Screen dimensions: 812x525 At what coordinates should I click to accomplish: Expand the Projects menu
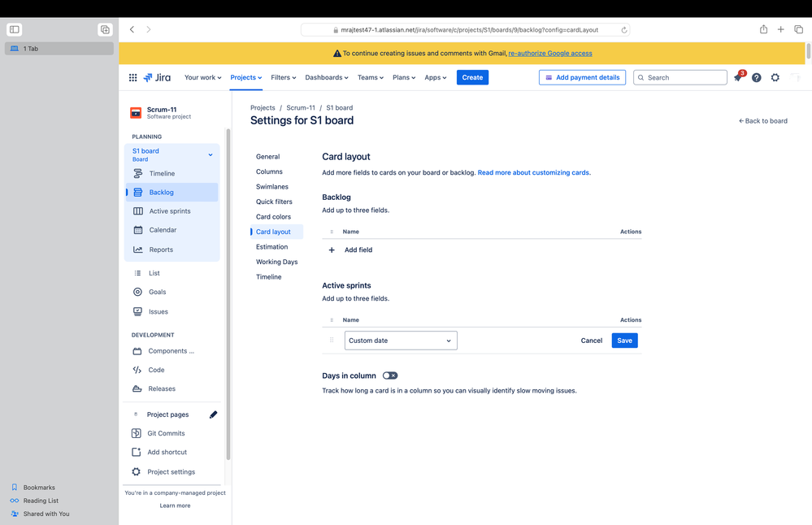tap(246, 78)
